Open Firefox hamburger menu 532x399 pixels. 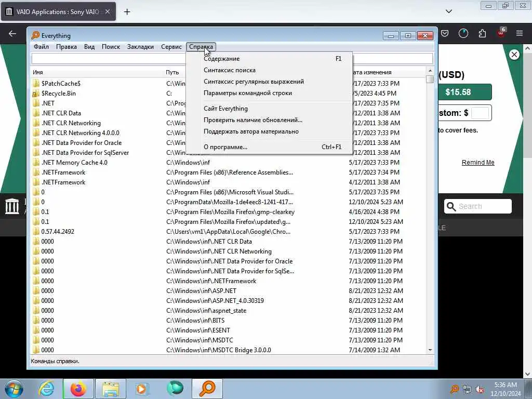click(x=520, y=33)
